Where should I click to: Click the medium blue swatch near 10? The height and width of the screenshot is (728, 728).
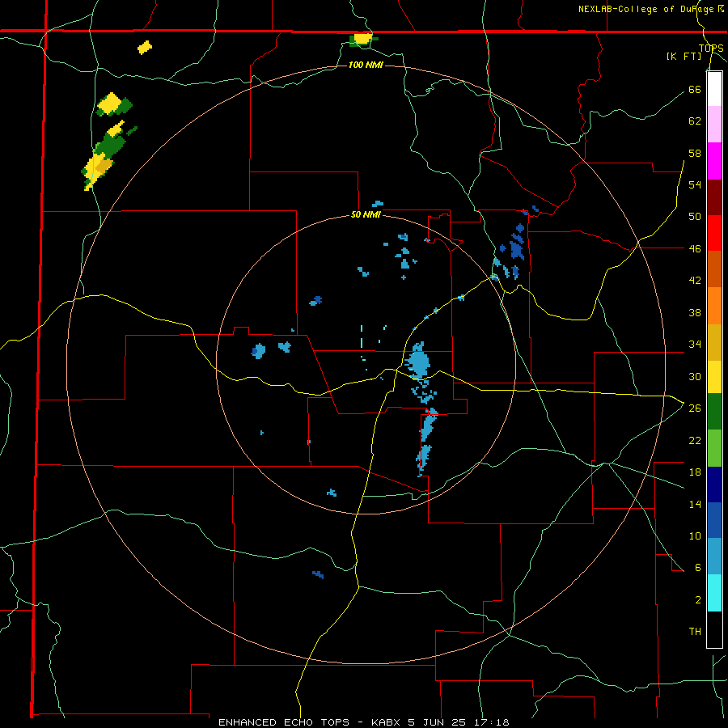714,520
